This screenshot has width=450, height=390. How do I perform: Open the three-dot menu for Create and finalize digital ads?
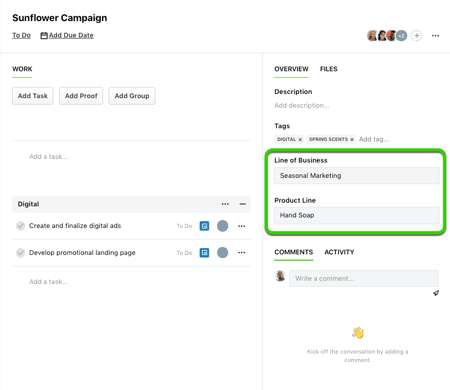coord(242,226)
